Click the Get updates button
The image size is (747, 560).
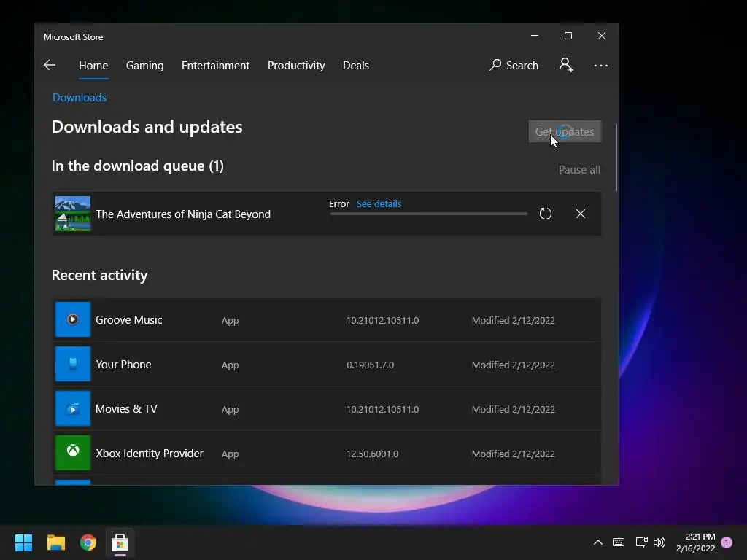[x=565, y=131]
